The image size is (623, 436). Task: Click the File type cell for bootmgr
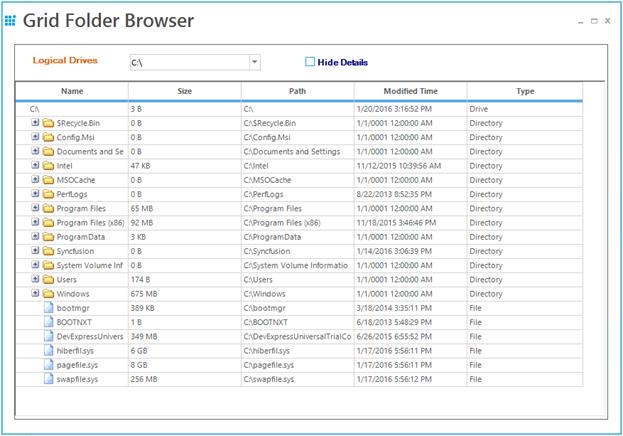(x=525, y=308)
